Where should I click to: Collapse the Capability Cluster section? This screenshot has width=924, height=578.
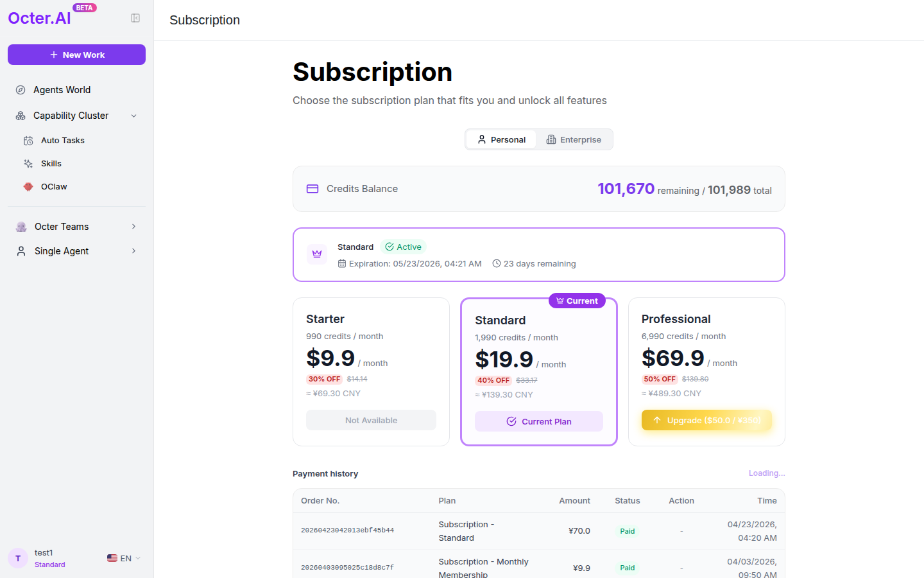pos(134,116)
